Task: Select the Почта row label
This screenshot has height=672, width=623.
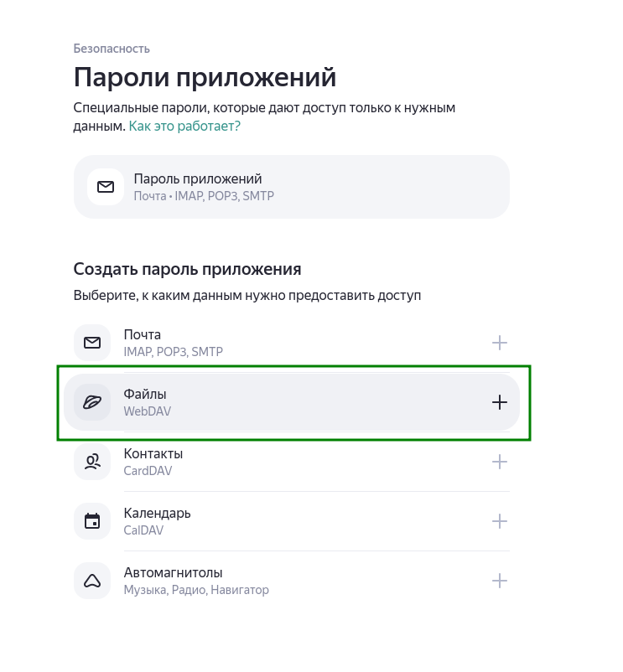Action: point(143,335)
